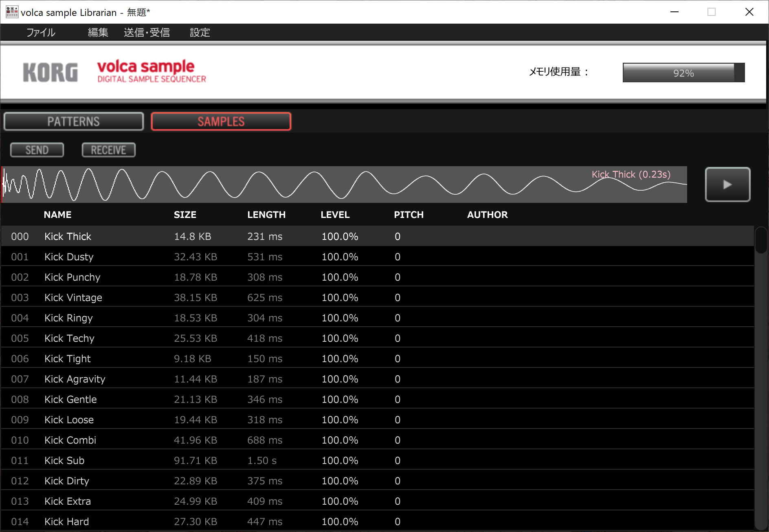The width and height of the screenshot is (769, 532).
Task: Open the 設定 menu
Action: coord(200,33)
